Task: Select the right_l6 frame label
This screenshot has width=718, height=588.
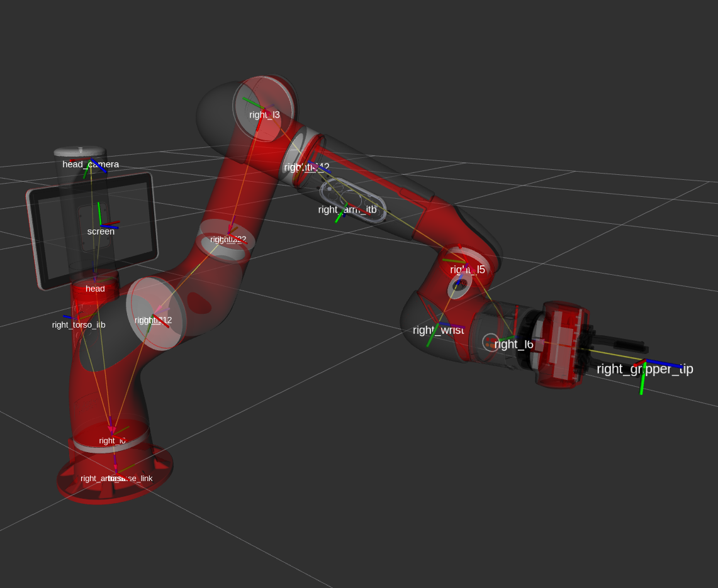Action: [513, 344]
